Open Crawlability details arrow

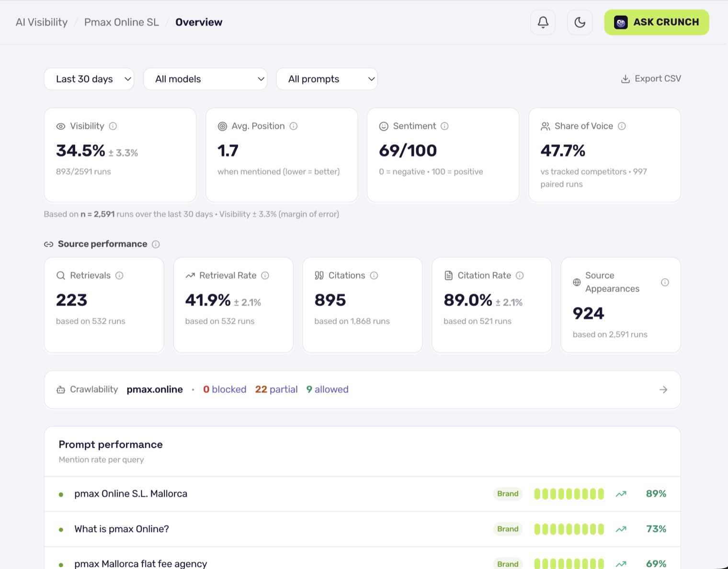tap(663, 390)
